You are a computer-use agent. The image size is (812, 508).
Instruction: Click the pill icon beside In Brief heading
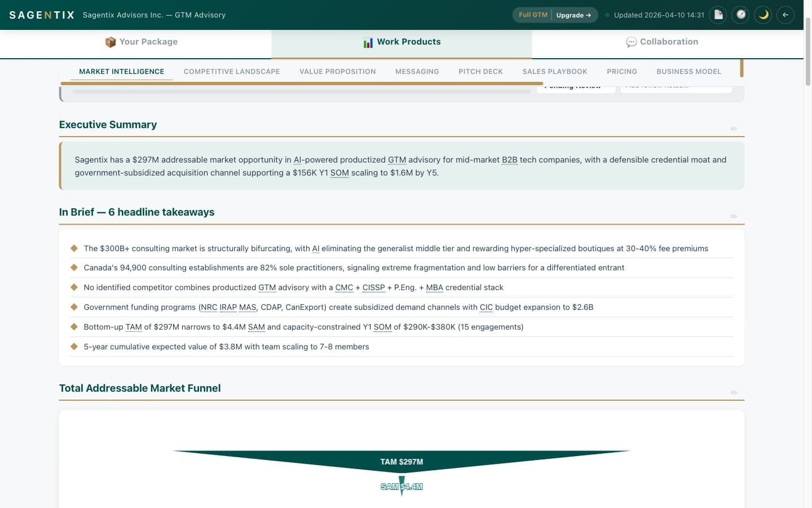tap(734, 216)
